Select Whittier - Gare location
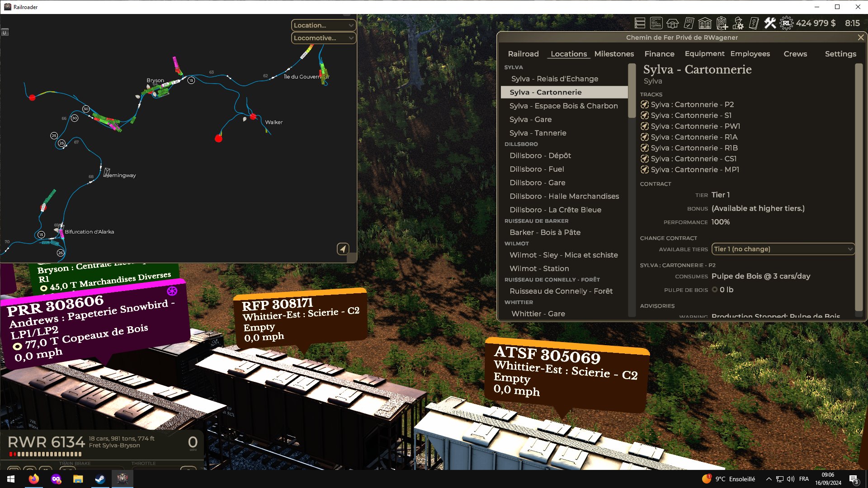Image resolution: width=868 pixels, height=488 pixels. click(564, 314)
